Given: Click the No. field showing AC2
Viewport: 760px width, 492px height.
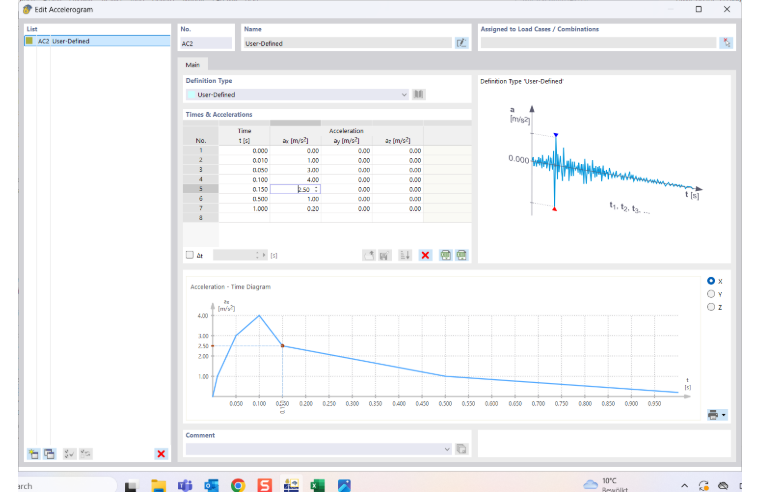Looking at the screenshot, I should click(x=206, y=43).
